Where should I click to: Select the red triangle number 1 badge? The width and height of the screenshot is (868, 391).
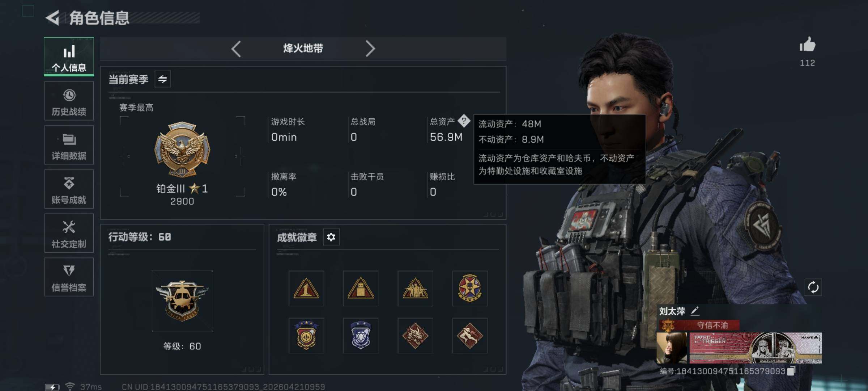coord(306,289)
